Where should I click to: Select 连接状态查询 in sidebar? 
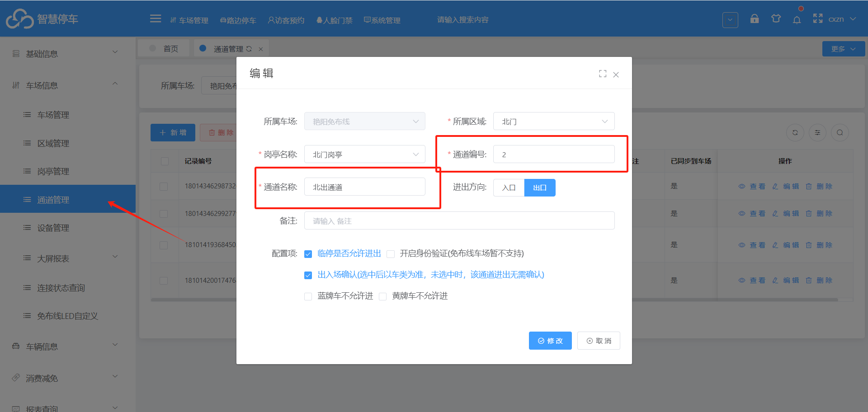(68, 287)
